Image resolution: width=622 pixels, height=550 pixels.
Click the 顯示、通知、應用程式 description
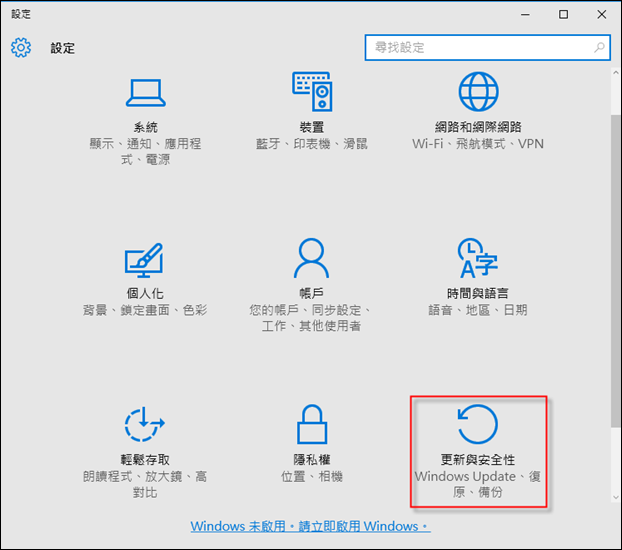[x=145, y=152]
